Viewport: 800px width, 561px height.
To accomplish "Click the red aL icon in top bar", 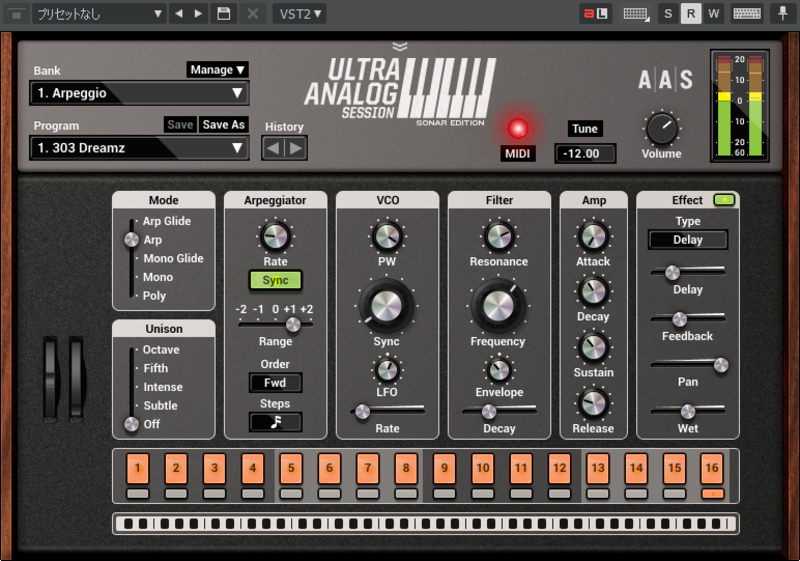I will pyautogui.click(x=595, y=14).
